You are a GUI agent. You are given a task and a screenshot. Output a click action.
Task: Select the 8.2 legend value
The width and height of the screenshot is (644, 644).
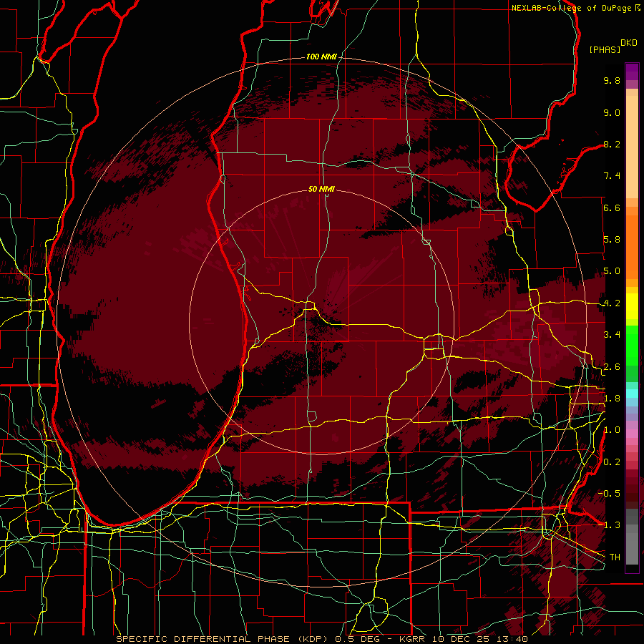(612, 144)
